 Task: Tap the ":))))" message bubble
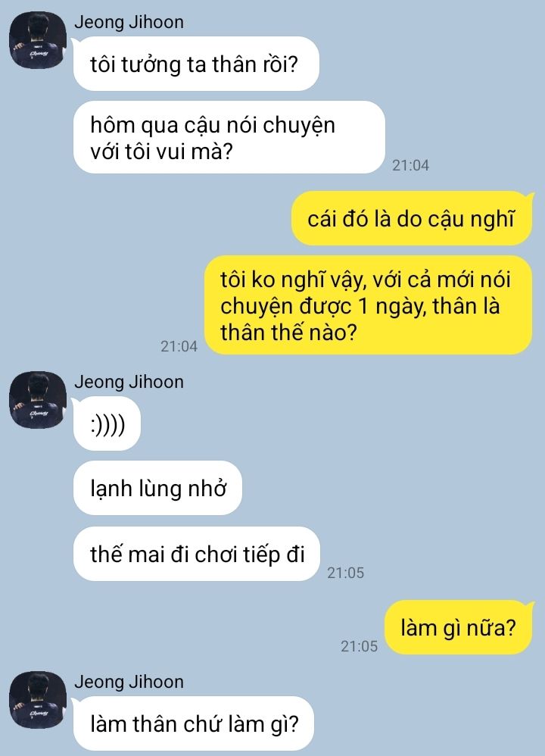[107, 423]
